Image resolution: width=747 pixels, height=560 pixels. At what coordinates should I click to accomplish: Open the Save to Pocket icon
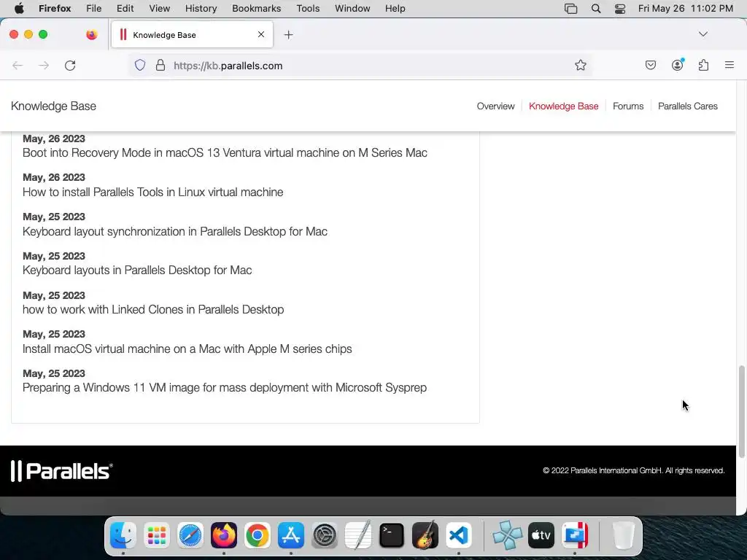click(x=650, y=65)
